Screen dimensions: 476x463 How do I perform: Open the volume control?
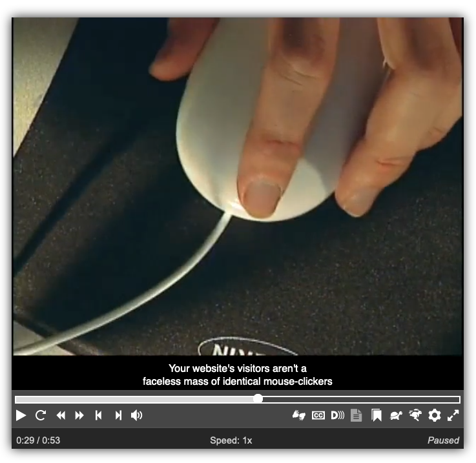point(137,415)
